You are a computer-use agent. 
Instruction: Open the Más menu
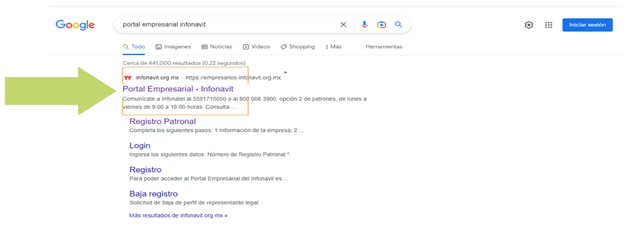tap(334, 47)
